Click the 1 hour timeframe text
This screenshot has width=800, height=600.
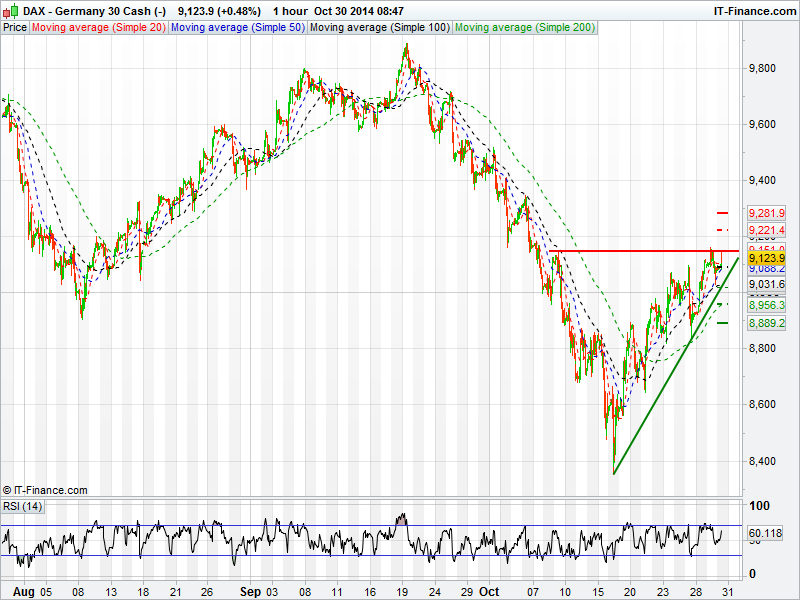point(290,11)
